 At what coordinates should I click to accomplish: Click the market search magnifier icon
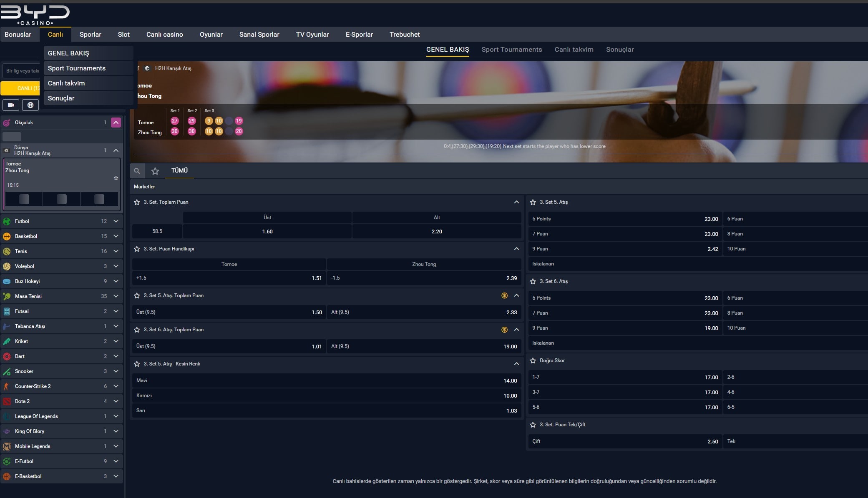coord(137,171)
